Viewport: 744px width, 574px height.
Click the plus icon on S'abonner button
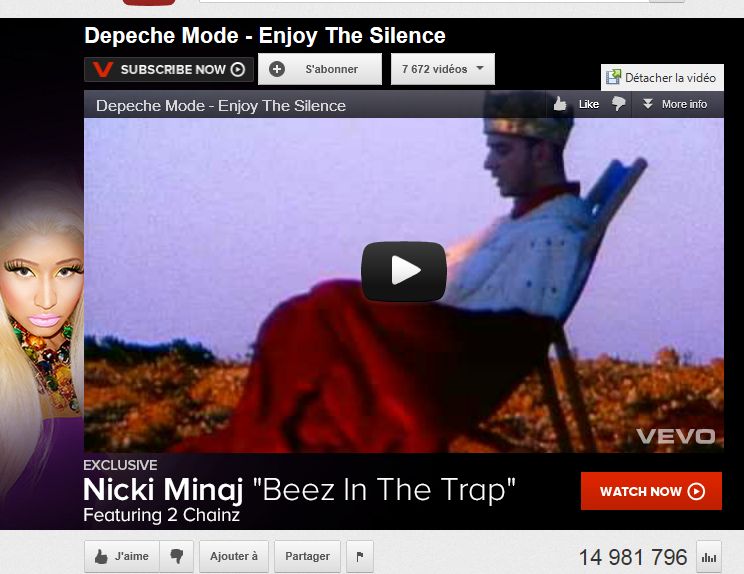point(277,69)
